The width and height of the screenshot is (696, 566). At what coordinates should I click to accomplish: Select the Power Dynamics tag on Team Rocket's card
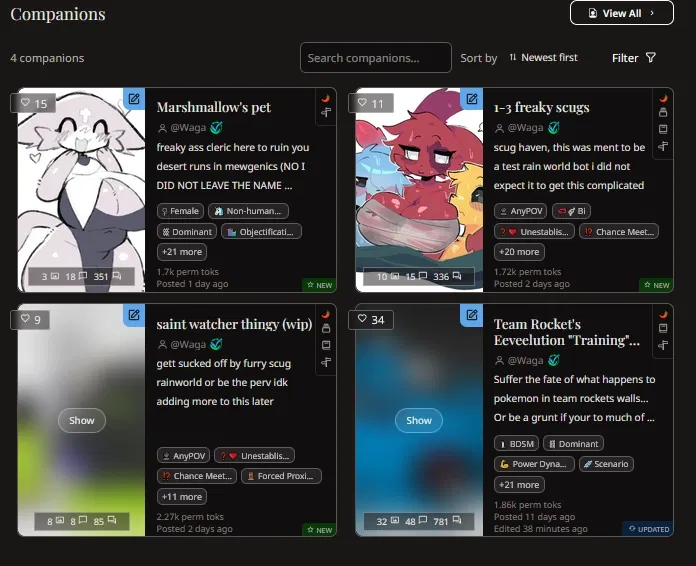click(x=534, y=464)
